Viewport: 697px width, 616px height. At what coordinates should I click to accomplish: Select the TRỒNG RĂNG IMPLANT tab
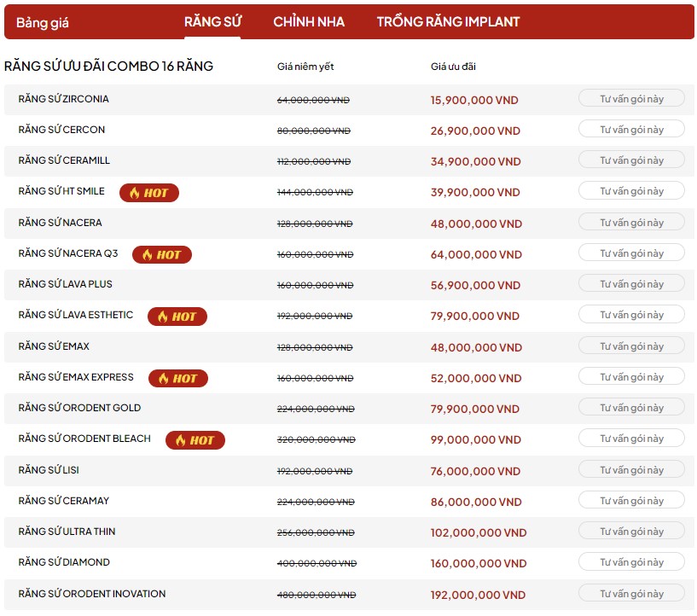coord(448,22)
